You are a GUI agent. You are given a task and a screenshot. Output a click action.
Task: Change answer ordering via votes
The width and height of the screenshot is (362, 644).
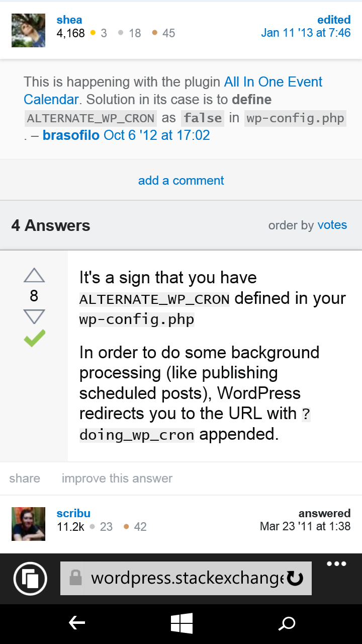click(332, 225)
